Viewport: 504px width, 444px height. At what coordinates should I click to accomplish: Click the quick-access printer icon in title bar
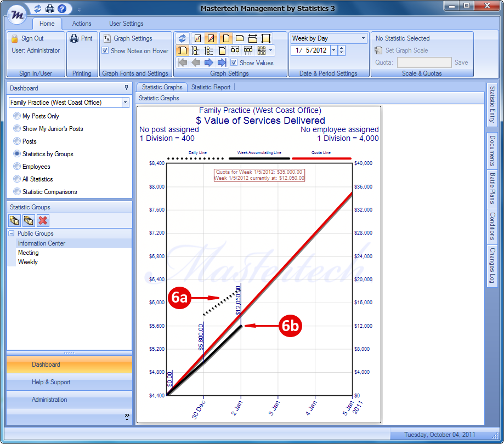point(50,9)
